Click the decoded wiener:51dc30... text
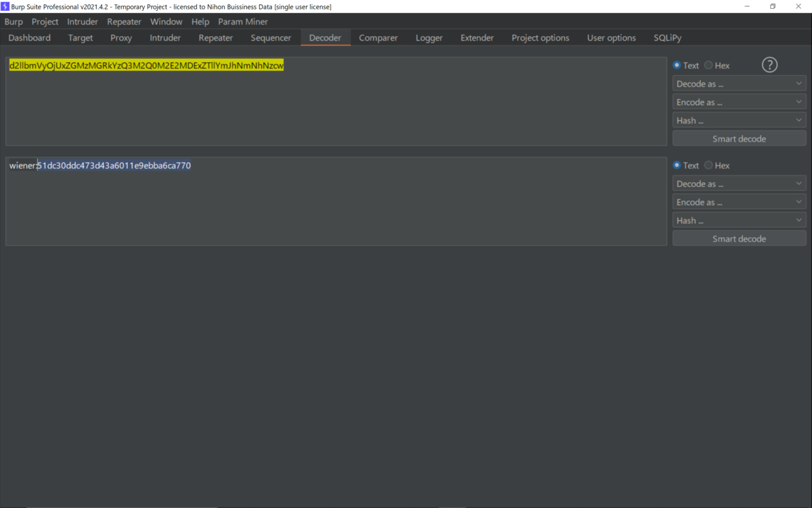Screen dimensions: 812x508 tap(100, 165)
